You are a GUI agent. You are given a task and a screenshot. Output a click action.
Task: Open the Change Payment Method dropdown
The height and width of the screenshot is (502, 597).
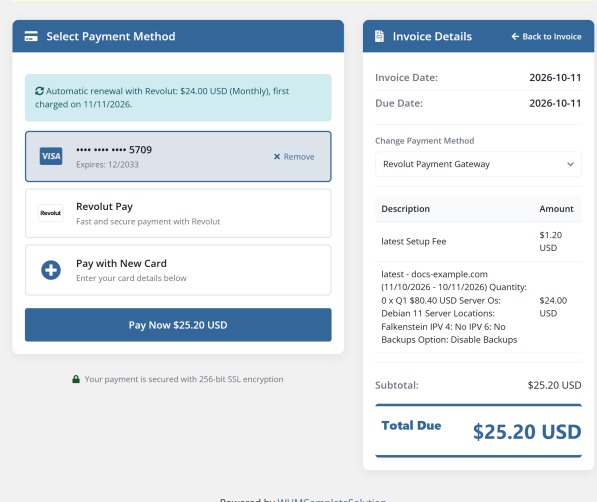pos(478,164)
